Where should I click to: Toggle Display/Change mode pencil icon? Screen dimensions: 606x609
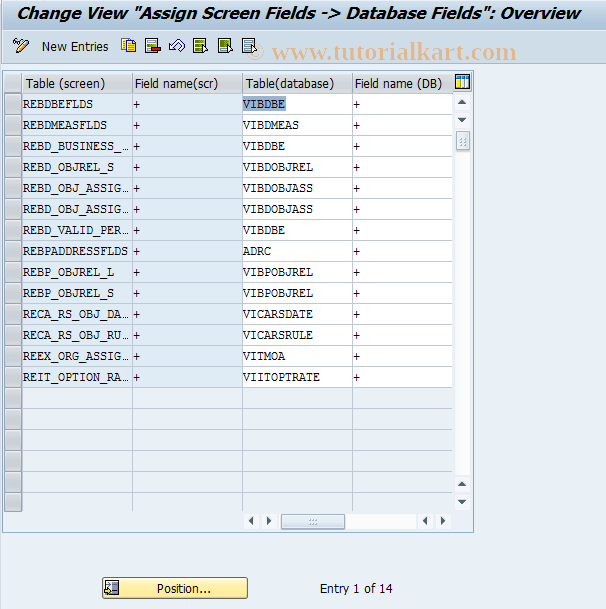click(21, 46)
